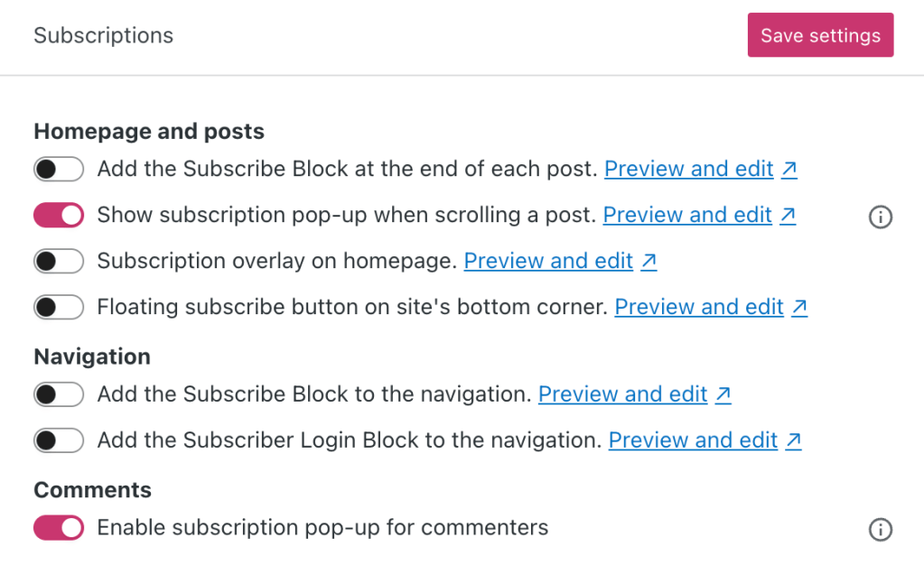The image size is (924, 584).
Task: Disable subscription pop-up when scrolling a post
Action: point(59,215)
